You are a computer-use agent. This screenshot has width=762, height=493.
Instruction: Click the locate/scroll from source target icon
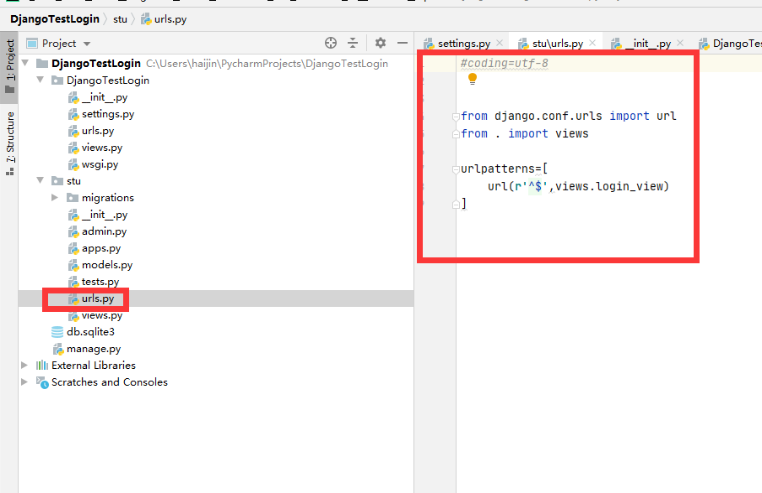(331, 43)
